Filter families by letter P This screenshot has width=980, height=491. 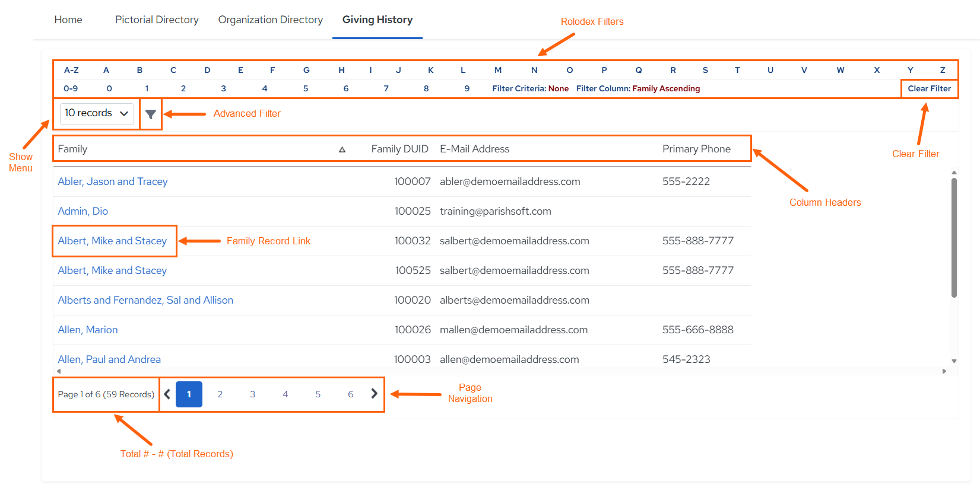click(604, 70)
